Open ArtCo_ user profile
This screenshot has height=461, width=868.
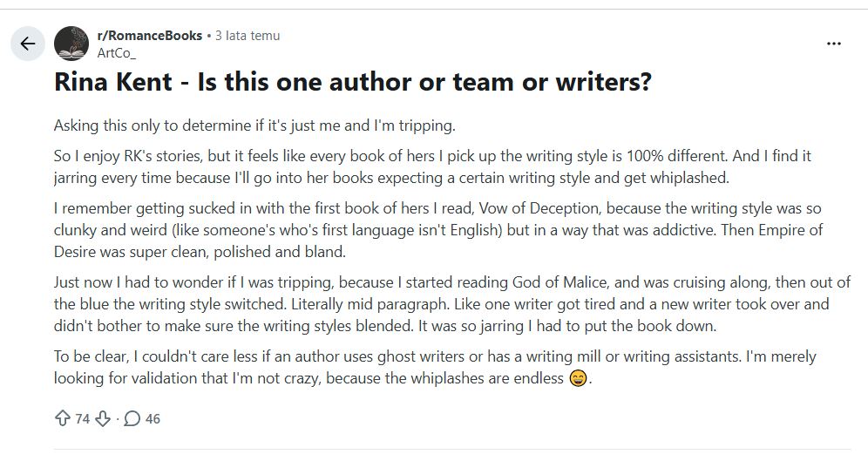coord(116,53)
